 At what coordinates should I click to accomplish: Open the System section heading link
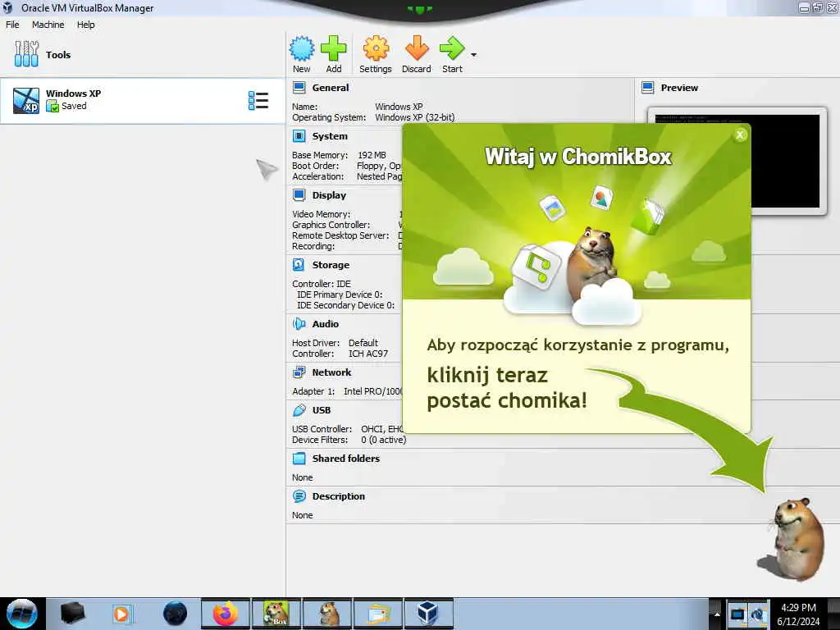click(x=330, y=136)
